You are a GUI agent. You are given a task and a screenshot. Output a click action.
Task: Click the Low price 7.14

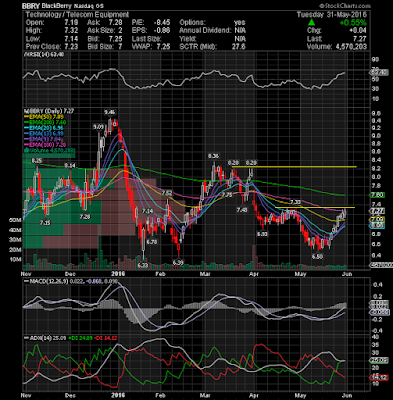pos(71,39)
